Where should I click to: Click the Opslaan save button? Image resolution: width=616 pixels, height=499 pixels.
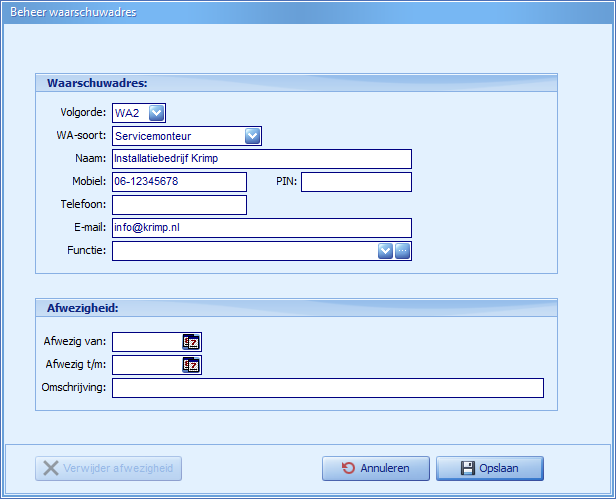(x=490, y=468)
